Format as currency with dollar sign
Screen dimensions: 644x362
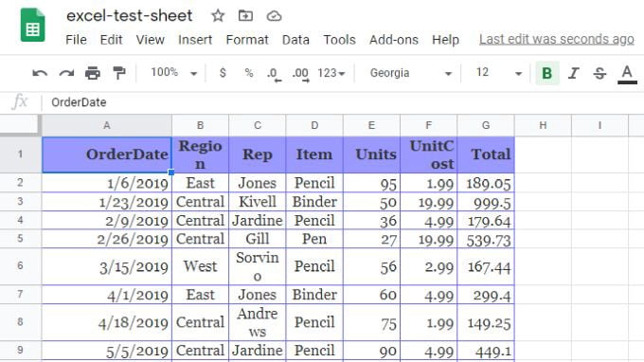pos(223,73)
